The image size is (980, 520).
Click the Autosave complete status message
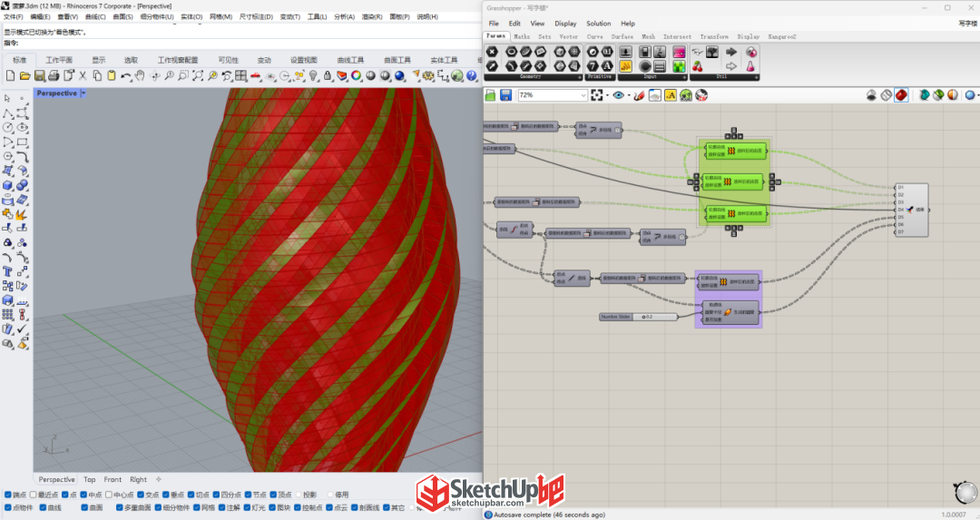[549, 515]
